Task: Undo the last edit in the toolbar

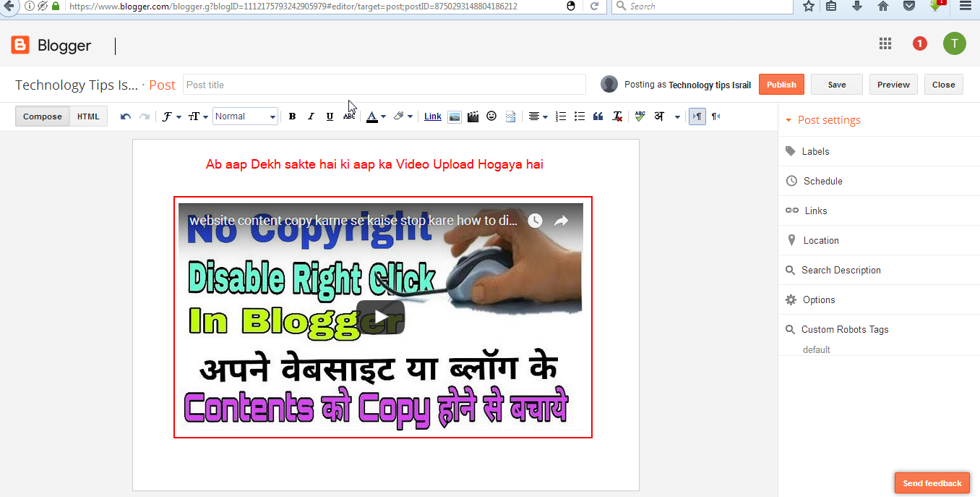Action: tap(126, 116)
